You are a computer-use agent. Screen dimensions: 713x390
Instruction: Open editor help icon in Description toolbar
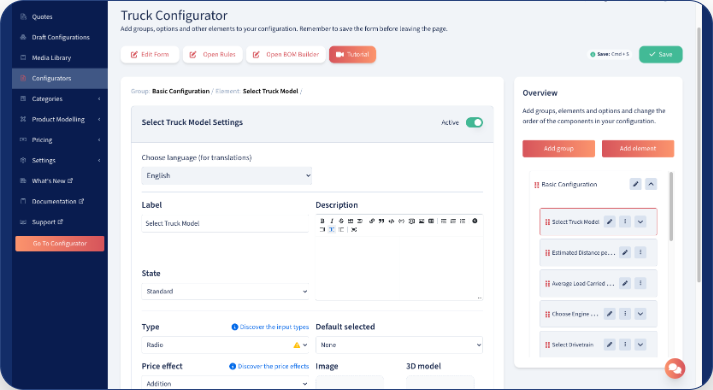click(x=474, y=221)
